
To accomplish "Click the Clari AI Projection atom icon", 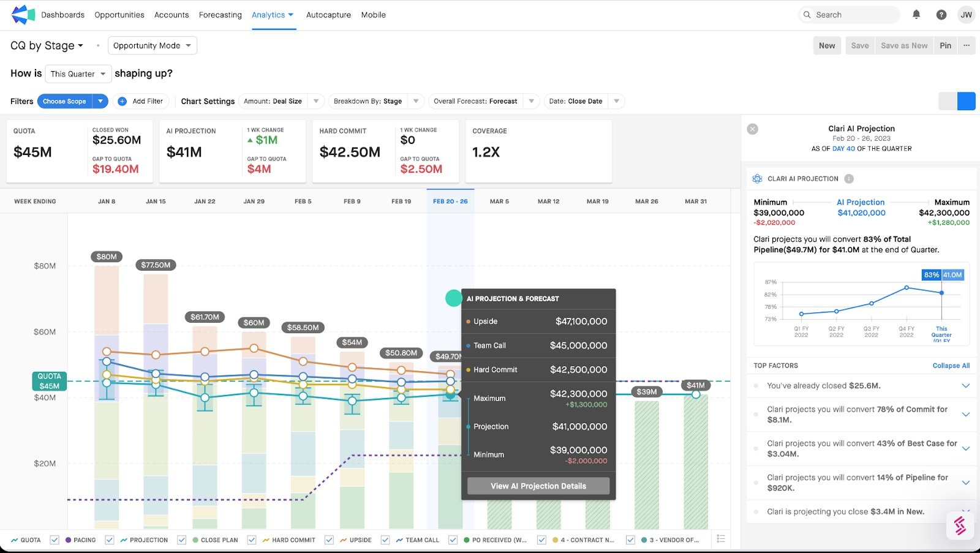I will [x=757, y=179].
